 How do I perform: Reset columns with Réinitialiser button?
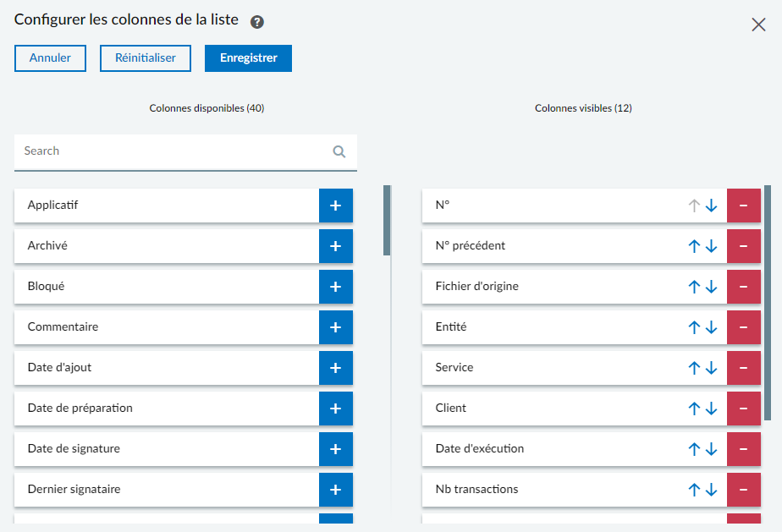(146, 58)
